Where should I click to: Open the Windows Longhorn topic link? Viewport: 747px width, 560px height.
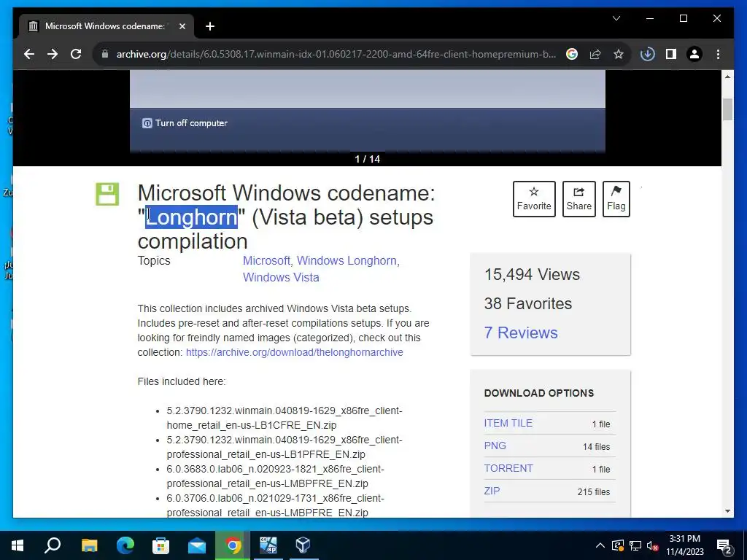(x=347, y=261)
